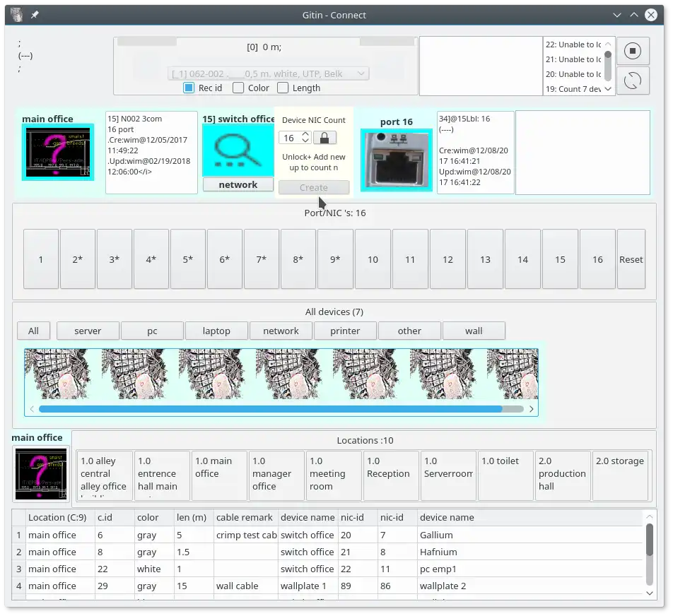Image resolution: width=673 pixels, height=616 pixels.
Task: Click the stop icon button at top right
Action: 633,51
